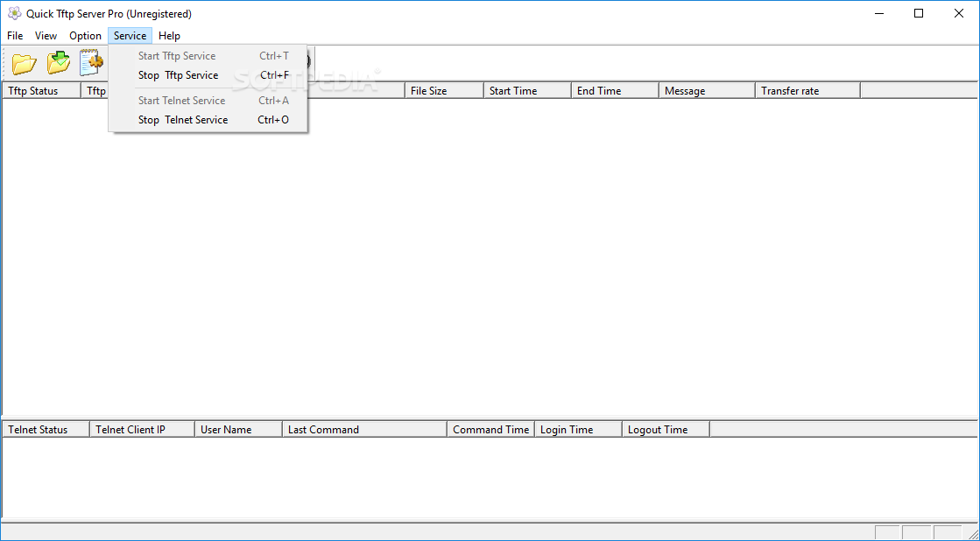Close the Quick Tftp Server window
Screen dimensions: 980x541
(x=959, y=13)
